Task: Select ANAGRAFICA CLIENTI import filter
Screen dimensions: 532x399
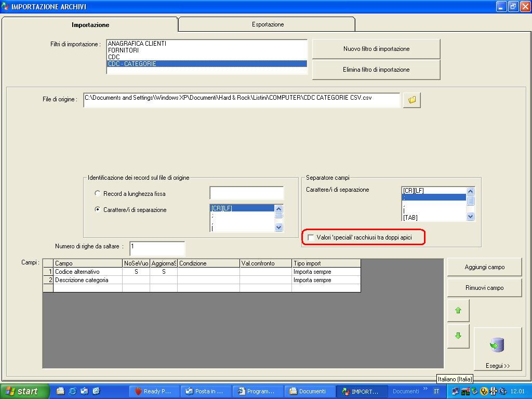Action: click(207, 44)
